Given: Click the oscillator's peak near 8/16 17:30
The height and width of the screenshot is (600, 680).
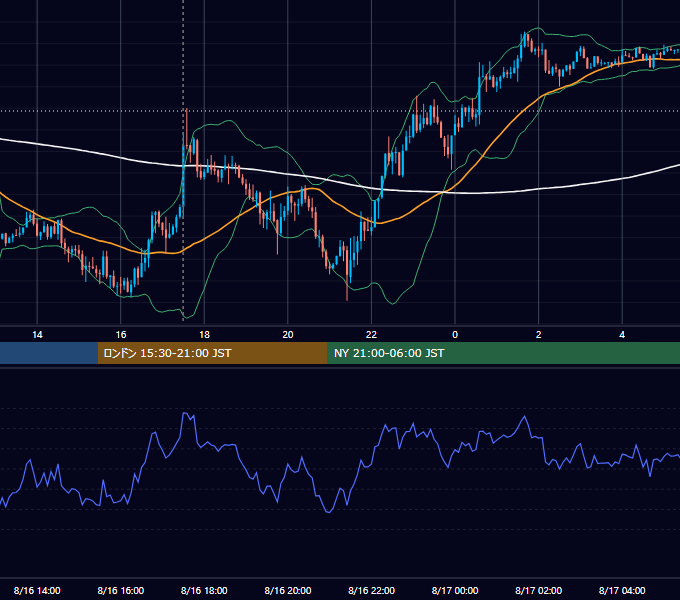Looking at the screenshot, I should [x=186, y=414].
